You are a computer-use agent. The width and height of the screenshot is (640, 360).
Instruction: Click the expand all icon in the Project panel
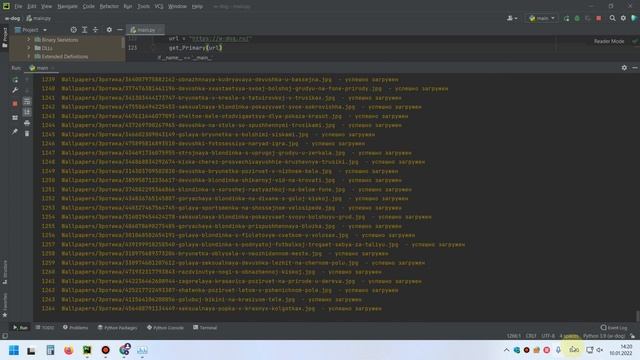[84, 30]
